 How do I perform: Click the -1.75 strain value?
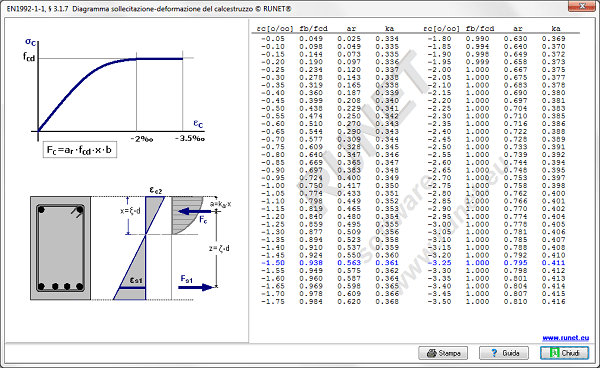tap(273, 301)
